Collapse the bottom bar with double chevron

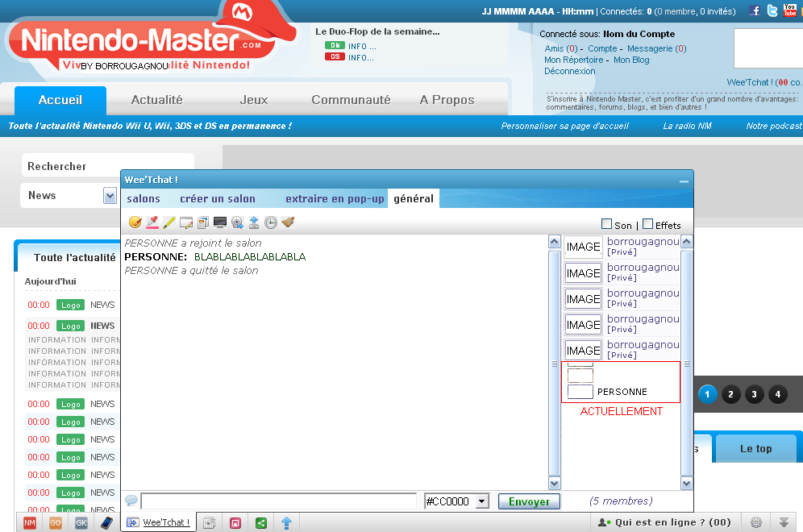784,522
